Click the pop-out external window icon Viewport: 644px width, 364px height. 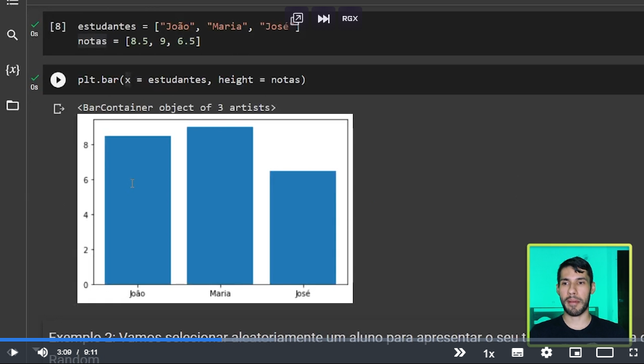point(296,19)
